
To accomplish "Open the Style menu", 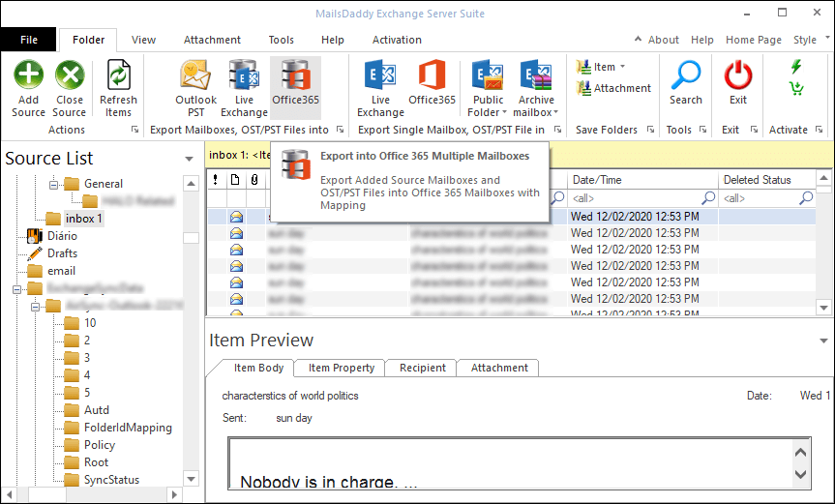I will 805,40.
